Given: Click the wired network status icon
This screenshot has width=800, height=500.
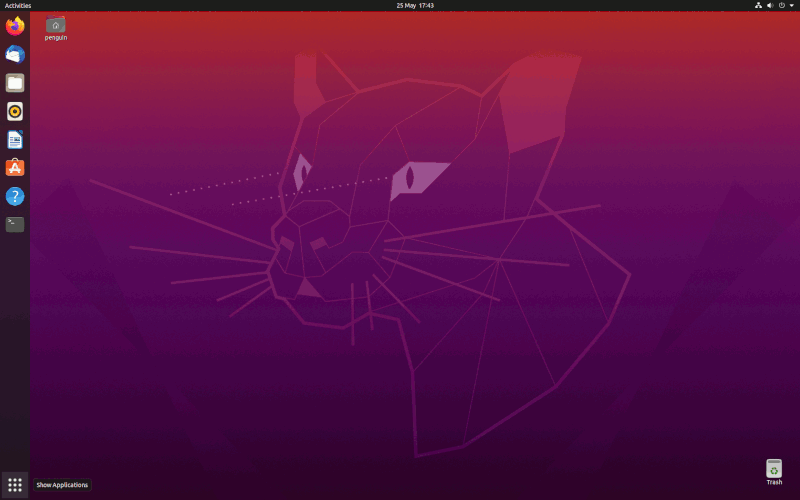Looking at the screenshot, I should [758, 5].
